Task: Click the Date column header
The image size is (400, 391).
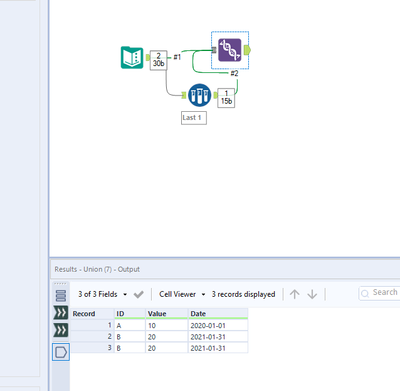Action: tap(218, 314)
